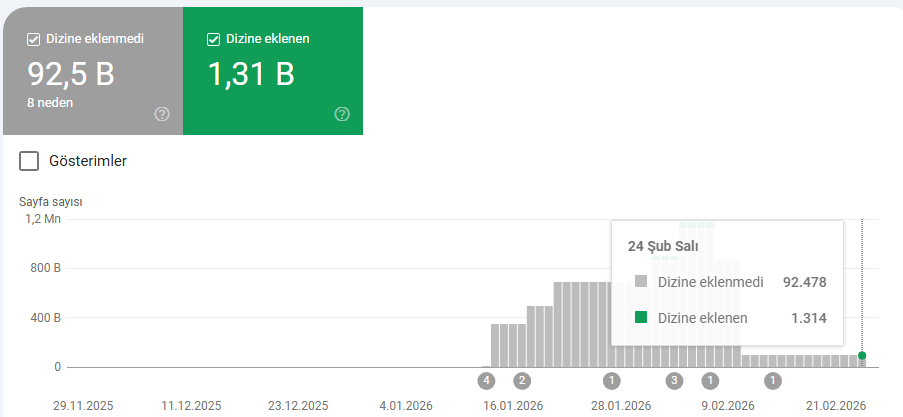Click the 8 neden text
903x417 pixels.
(x=50, y=102)
